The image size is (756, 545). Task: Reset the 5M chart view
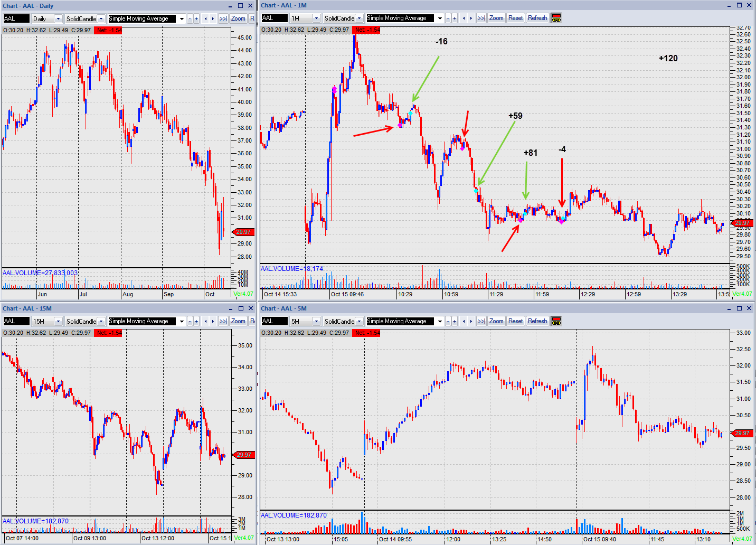[x=516, y=321]
